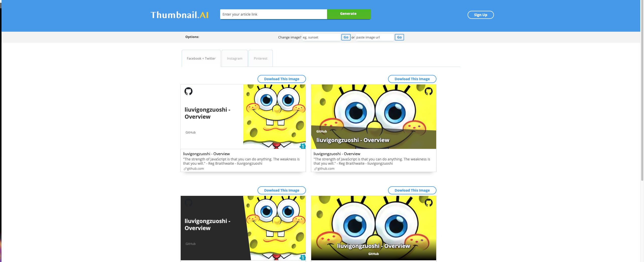The width and height of the screenshot is (644, 262).
Task: Select the Facebook + Twitter tab
Action: pos(201,58)
